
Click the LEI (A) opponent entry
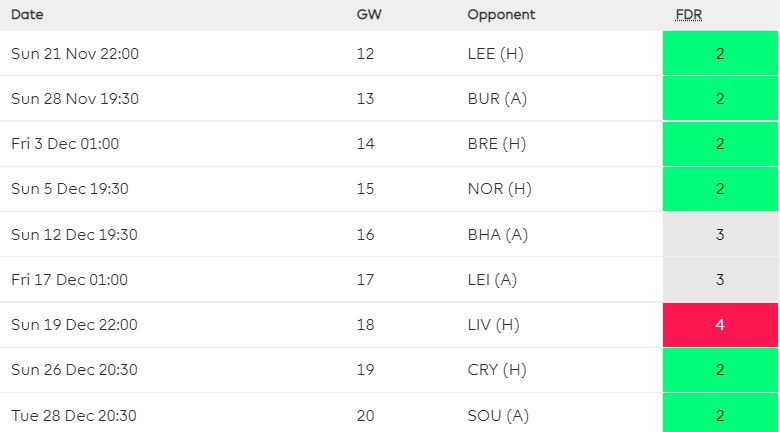(493, 280)
